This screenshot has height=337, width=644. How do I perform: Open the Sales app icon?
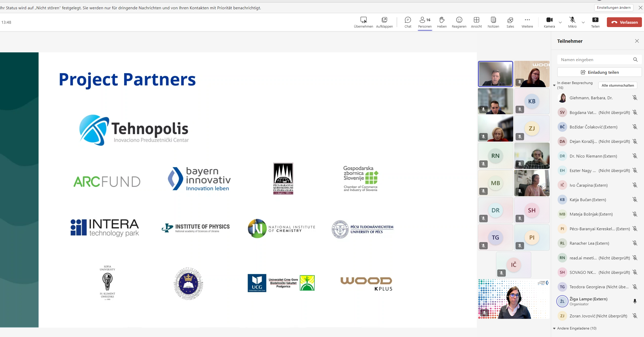click(510, 20)
